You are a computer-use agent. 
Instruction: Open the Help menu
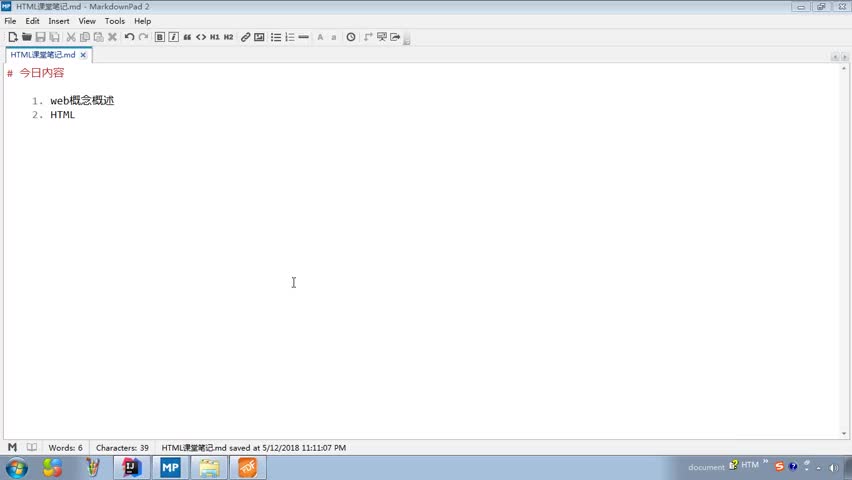[x=142, y=21]
